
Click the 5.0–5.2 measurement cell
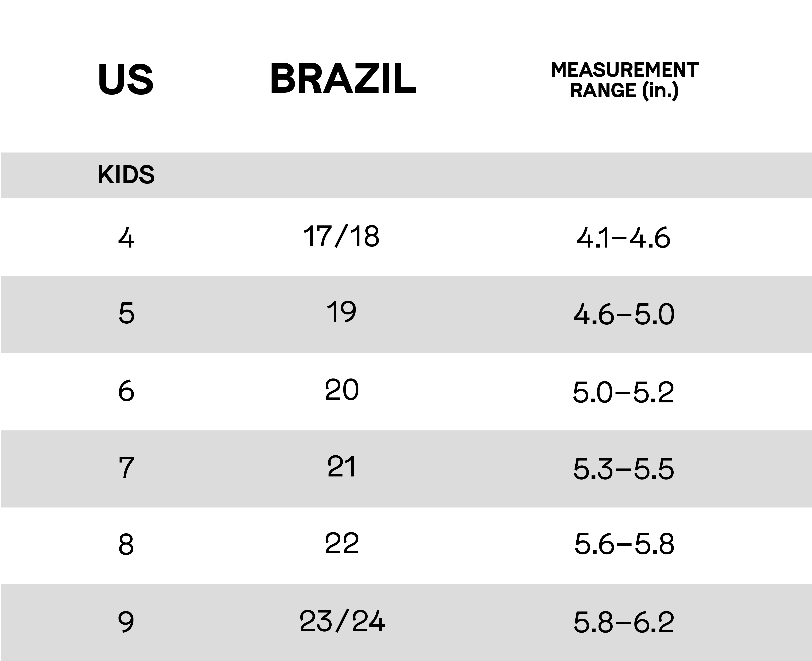coord(623,392)
